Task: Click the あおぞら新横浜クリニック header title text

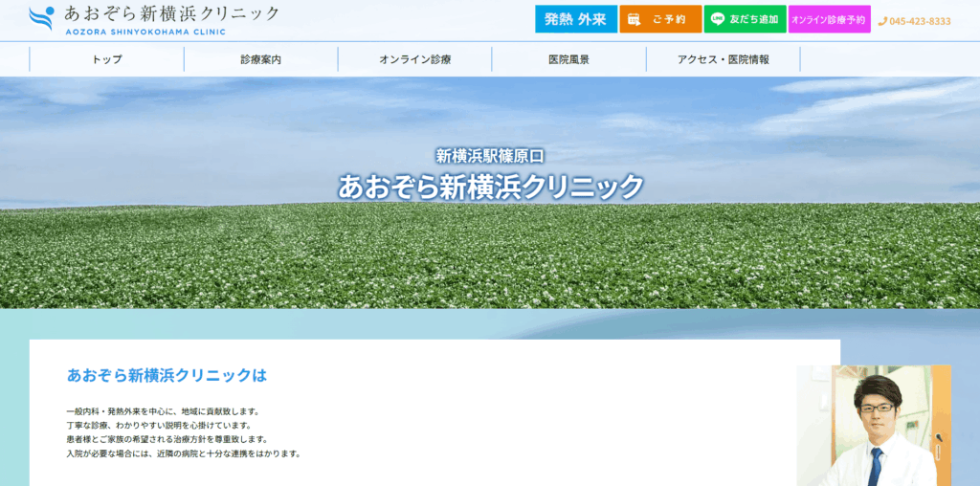Action: coord(172,13)
